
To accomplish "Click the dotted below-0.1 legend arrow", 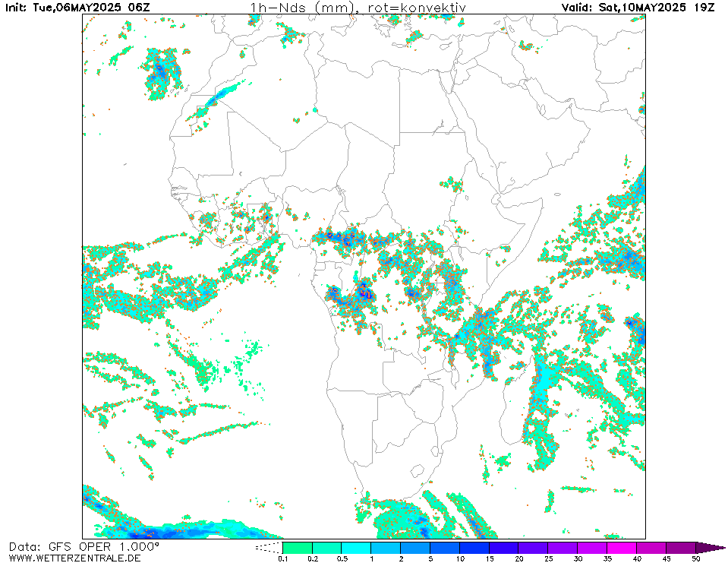I will pyautogui.click(x=269, y=548).
